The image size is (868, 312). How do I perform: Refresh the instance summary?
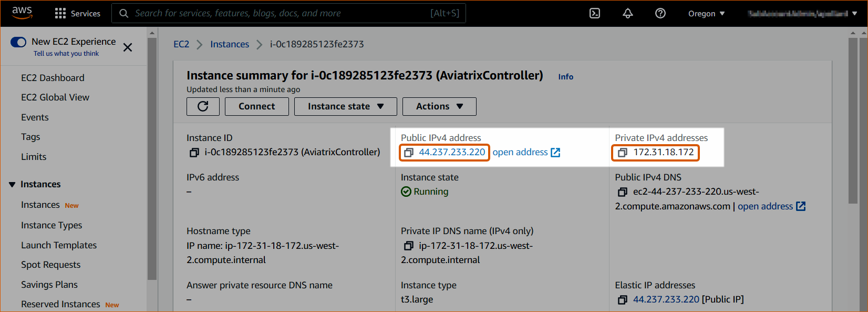(203, 106)
